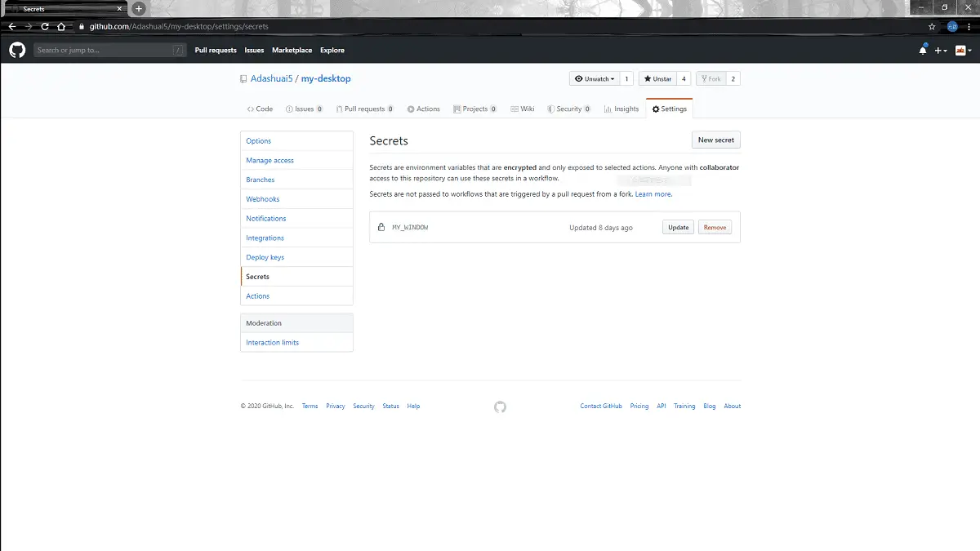Expand the plus create-new dropdown
980x551 pixels.
click(x=941, y=50)
